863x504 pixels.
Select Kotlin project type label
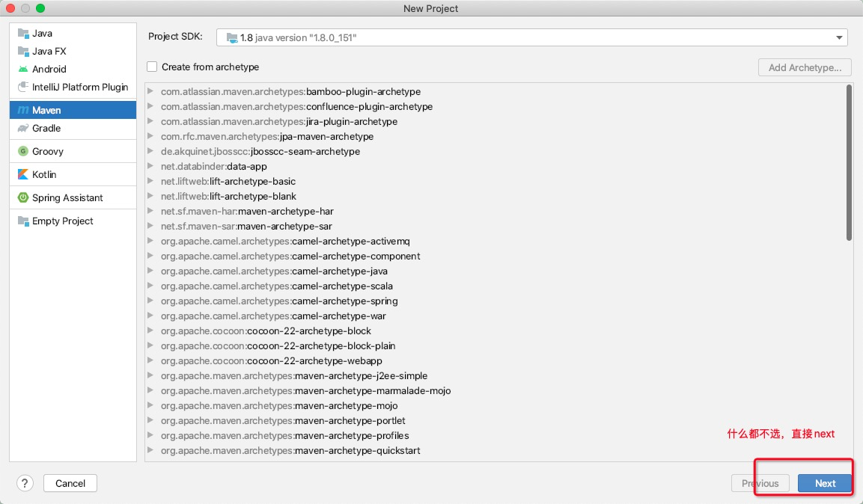[44, 174]
